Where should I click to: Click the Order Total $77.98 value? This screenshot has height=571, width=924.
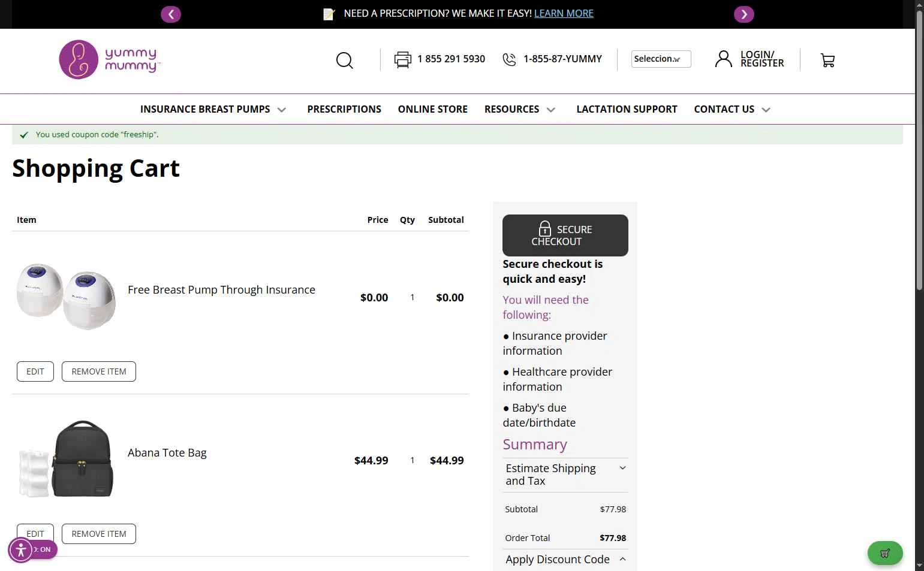coord(613,538)
